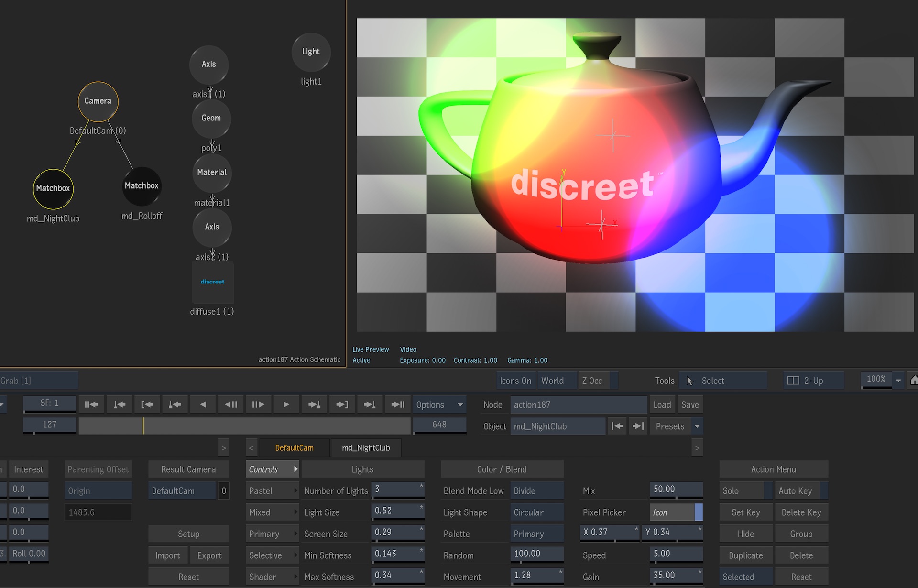This screenshot has height=588, width=918.
Task: Toggle Solo in Action Menu
Action: coord(746,490)
